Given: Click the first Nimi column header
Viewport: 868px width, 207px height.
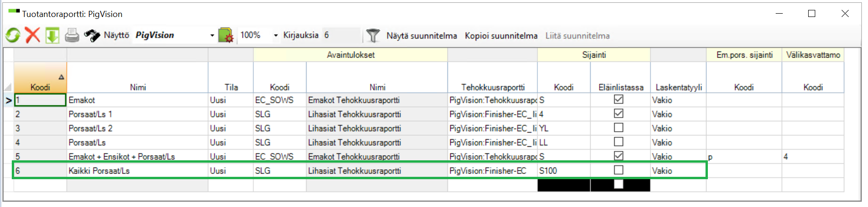Looking at the screenshot, I should click(138, 77).
